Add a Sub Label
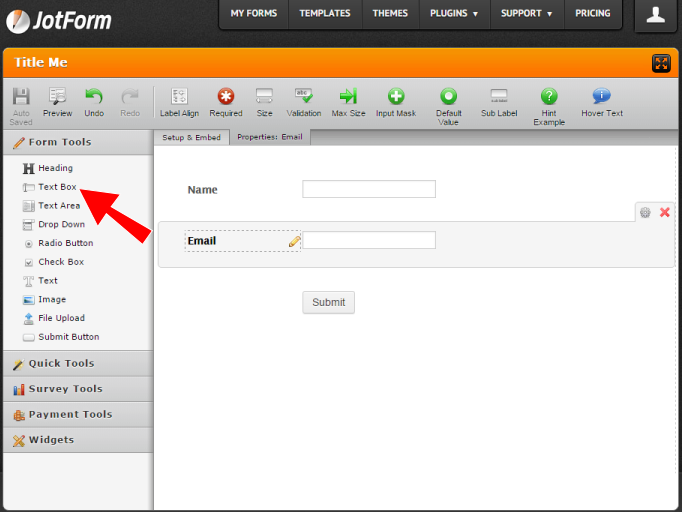Image resolution: width=682 pixels, height=512 pixels. pos(499,103)
